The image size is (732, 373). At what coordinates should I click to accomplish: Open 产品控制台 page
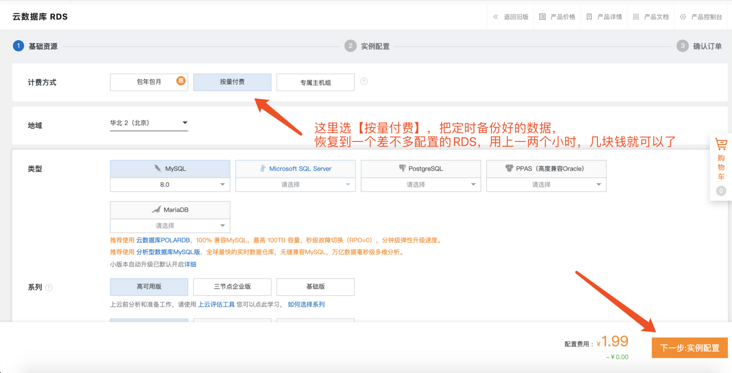pyautogui.click(x=706, y=17)
